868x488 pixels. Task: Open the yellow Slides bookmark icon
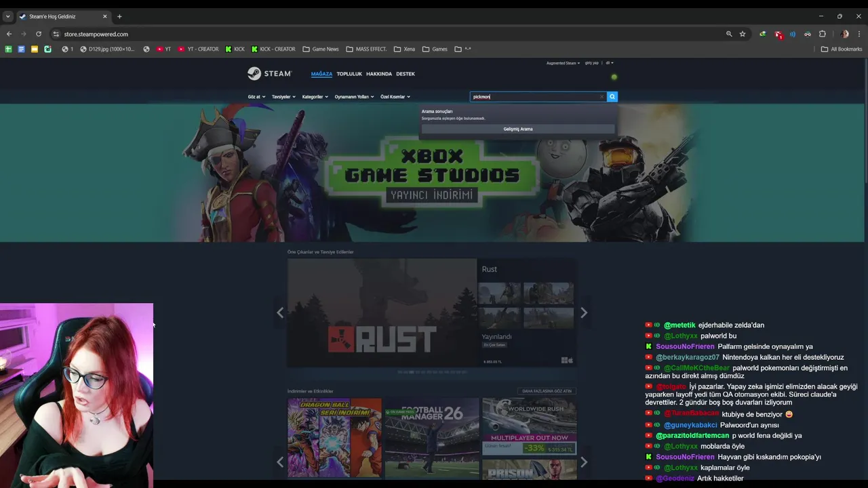pos(34,49)
